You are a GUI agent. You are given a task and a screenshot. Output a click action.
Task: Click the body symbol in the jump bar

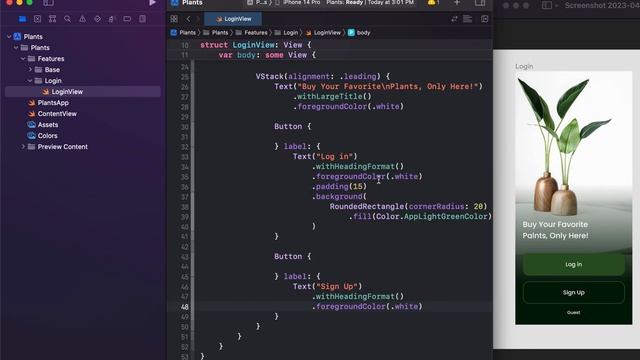[359, 33]
